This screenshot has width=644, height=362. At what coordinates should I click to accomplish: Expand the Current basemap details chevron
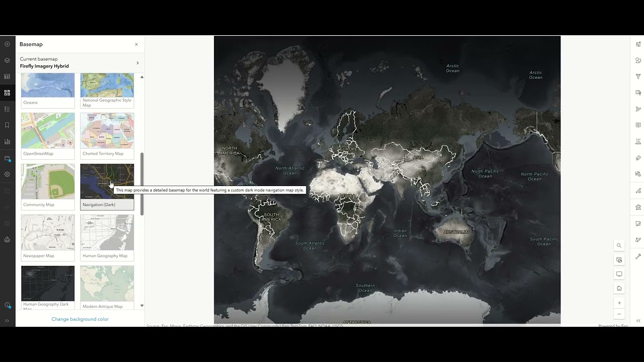137,63
